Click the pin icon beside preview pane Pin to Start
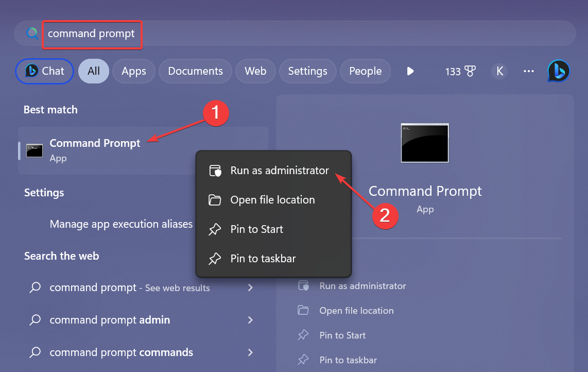 [303, 335]
